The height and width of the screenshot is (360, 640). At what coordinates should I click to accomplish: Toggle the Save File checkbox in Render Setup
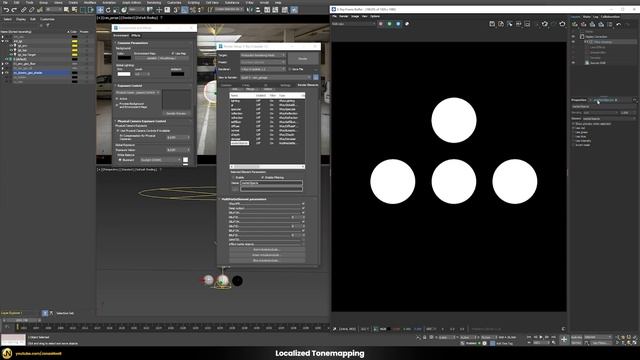290,69
